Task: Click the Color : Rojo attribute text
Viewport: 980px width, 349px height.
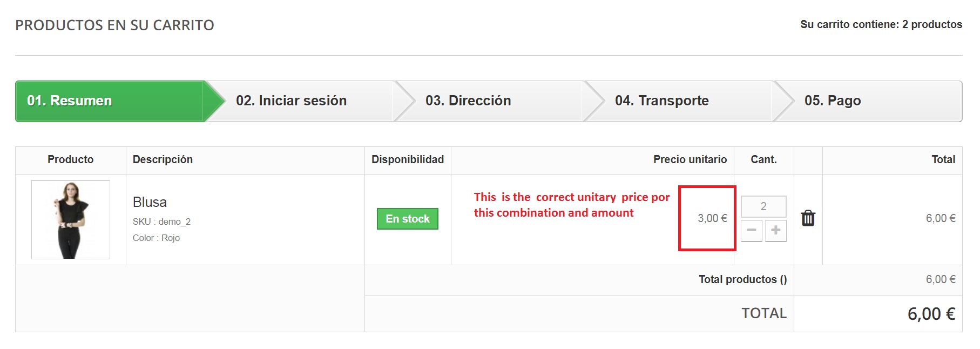Action: (156, 238)
